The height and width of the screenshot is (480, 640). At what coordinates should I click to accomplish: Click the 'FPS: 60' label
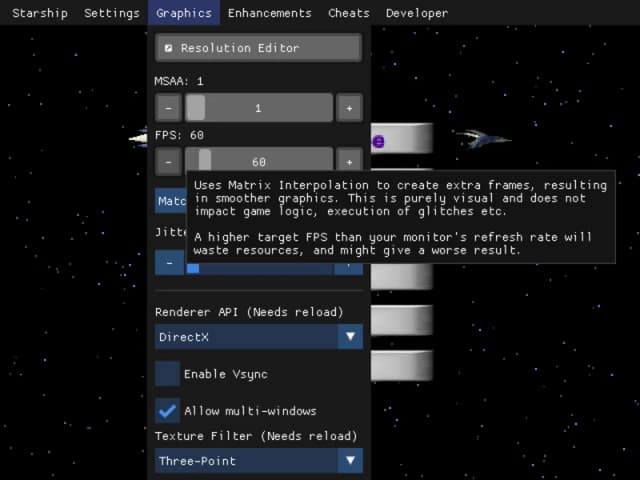(x=179, y=135)
